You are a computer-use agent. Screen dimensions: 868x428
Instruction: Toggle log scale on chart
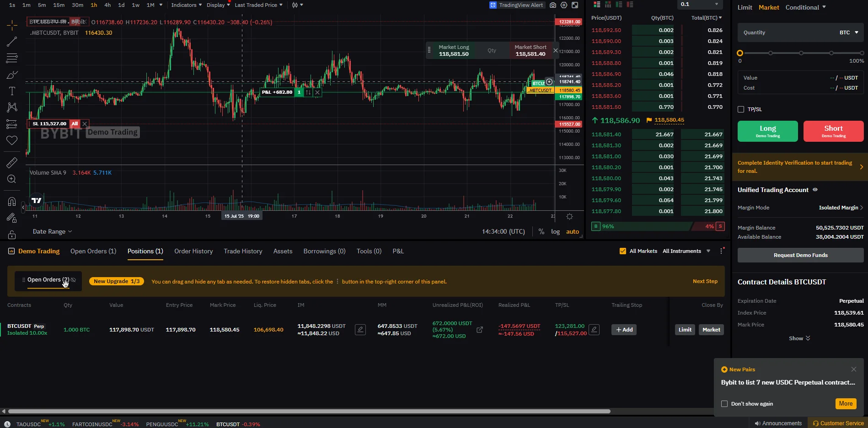click(x=555, y=231)
